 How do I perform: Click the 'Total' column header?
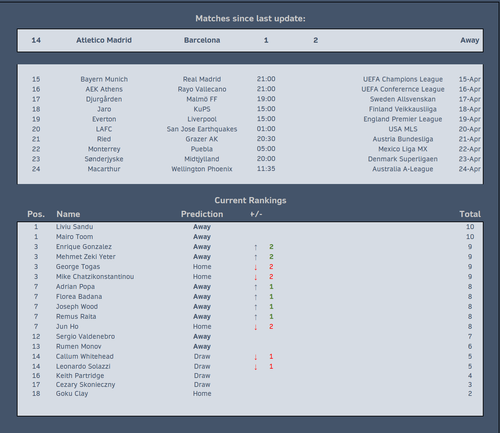click(x=470, y=214)
